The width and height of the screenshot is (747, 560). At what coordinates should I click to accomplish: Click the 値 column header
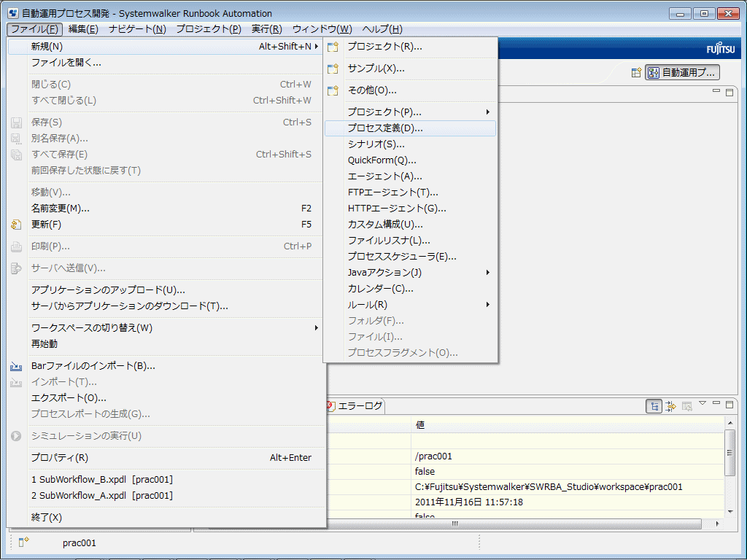coord(567,425)
